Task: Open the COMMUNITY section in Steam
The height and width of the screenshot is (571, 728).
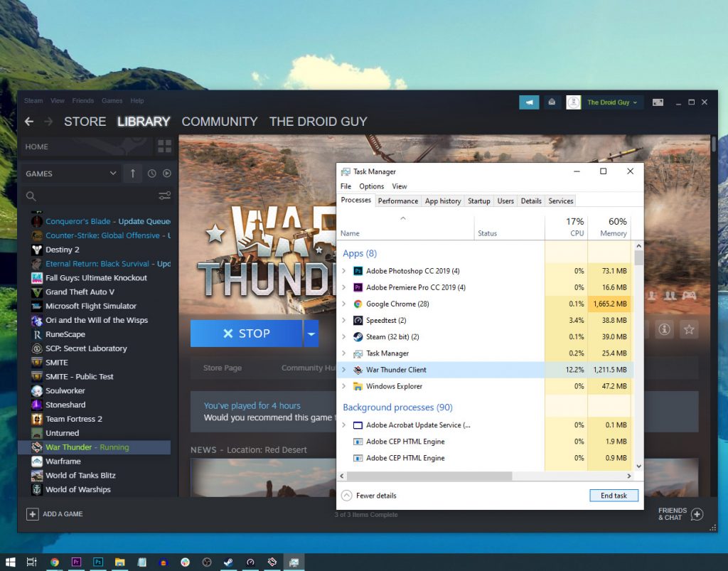Action: (220, 122)
